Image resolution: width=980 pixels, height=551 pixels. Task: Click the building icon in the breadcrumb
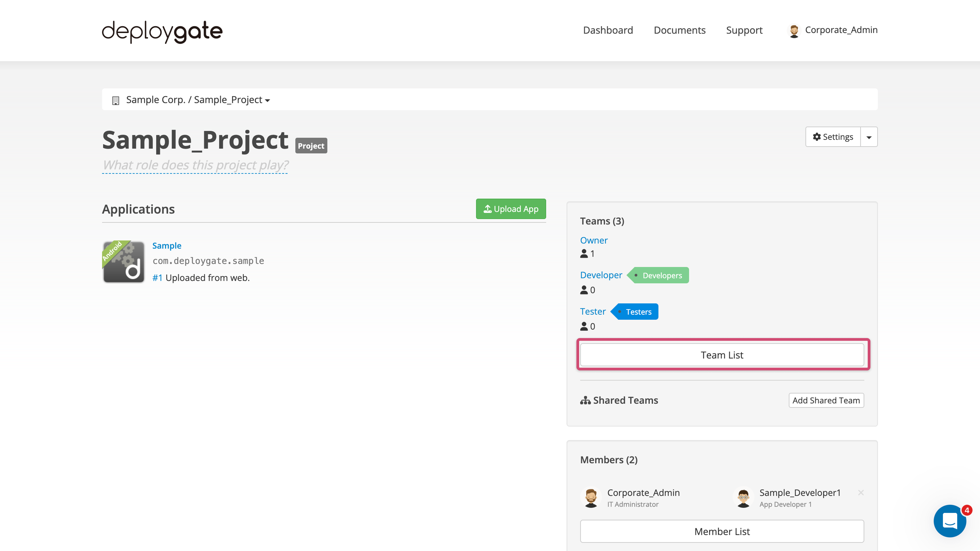click(x=116, y=100)
